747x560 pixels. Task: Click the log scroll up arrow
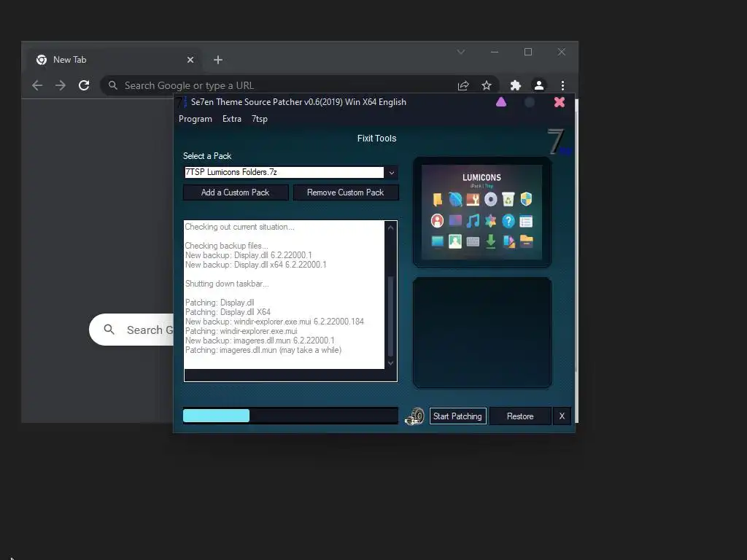[x=391, y=227]
